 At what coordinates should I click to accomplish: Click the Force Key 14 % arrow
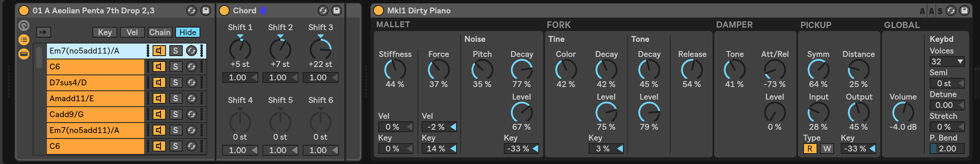click(453, 149)
